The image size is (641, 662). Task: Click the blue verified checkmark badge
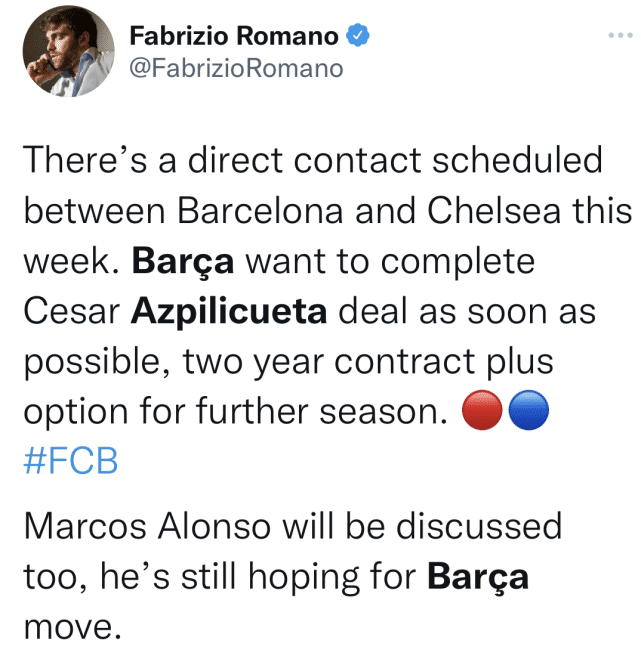coord(357,38)
